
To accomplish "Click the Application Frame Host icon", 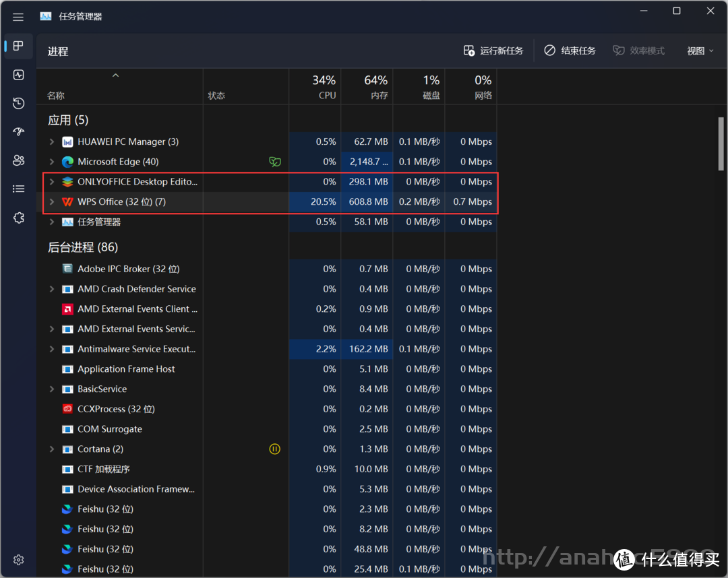I will [x=67, y=368].
